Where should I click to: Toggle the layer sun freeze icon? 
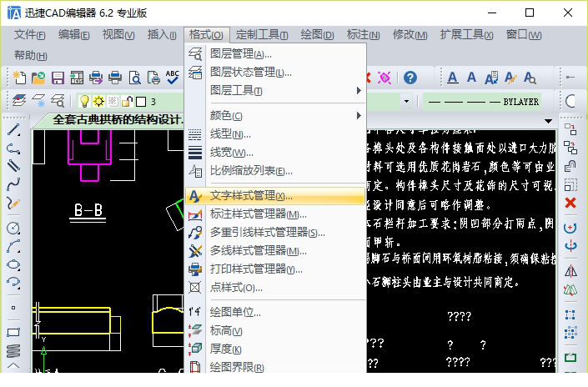click(99, 101)
